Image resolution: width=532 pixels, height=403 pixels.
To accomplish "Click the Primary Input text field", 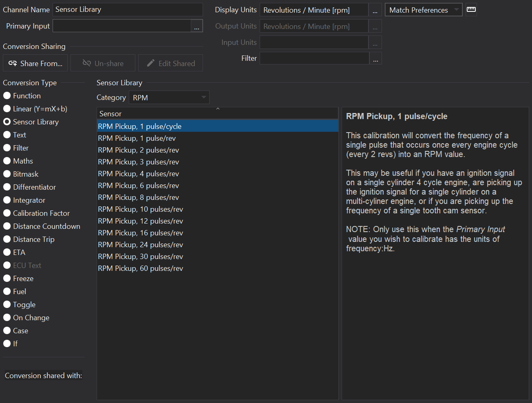I will click(x=121, y=26).
